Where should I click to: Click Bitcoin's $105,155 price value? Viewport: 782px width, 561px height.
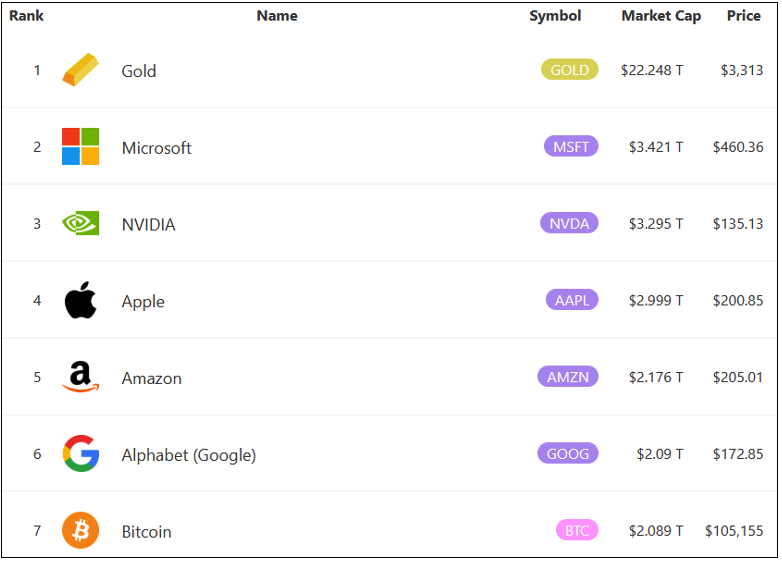pos(734,531)
